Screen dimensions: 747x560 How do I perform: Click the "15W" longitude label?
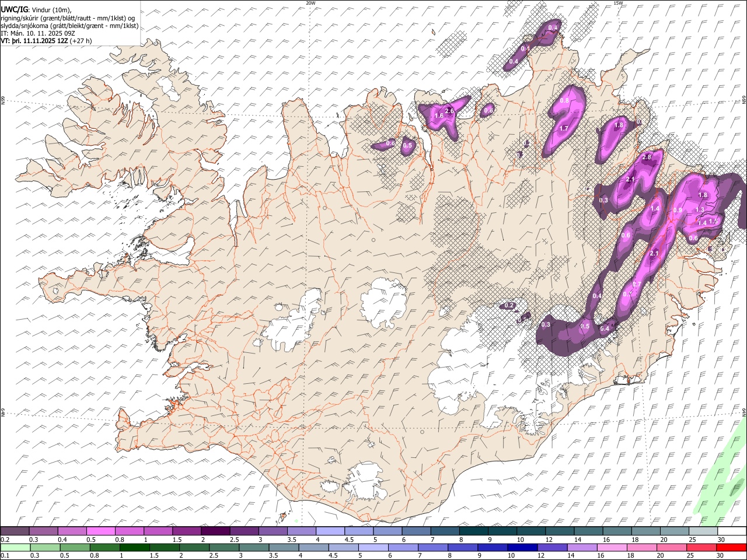(x=619, y=2)
